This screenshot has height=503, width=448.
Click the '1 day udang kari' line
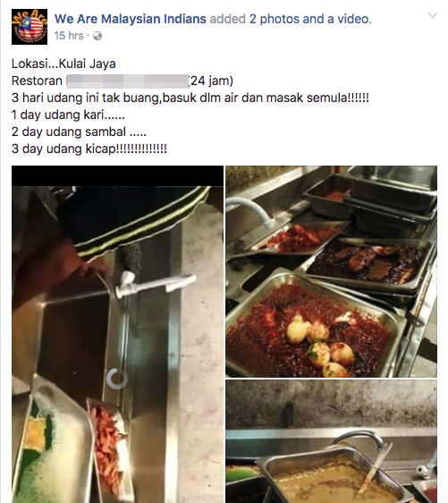68,115
